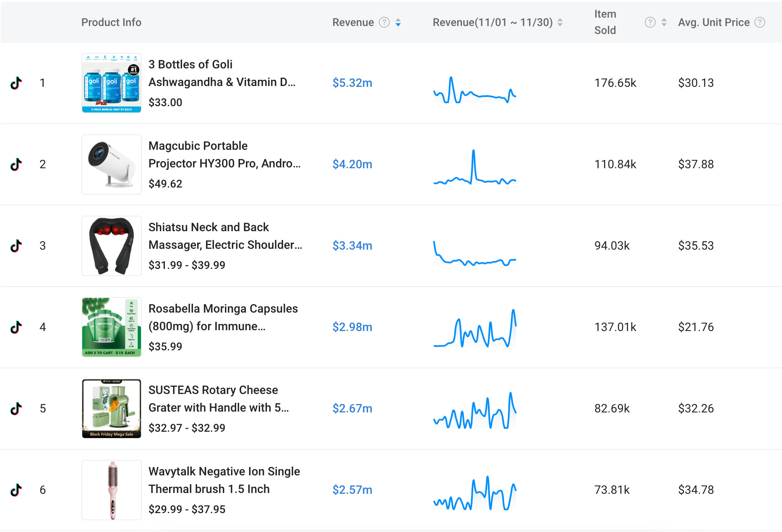Click the $37.88 average unit price

[x=696, y=164]
